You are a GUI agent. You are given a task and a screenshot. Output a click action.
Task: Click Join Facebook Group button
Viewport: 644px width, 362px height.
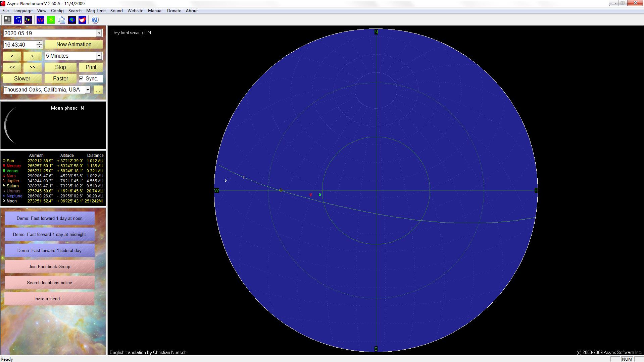pos(50,266)
